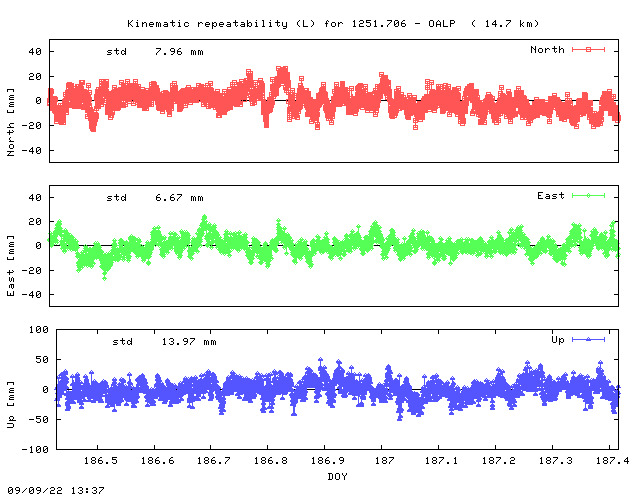Click x-axis tick label 186.7
This screenshot has width=640, height=496.
214,461
